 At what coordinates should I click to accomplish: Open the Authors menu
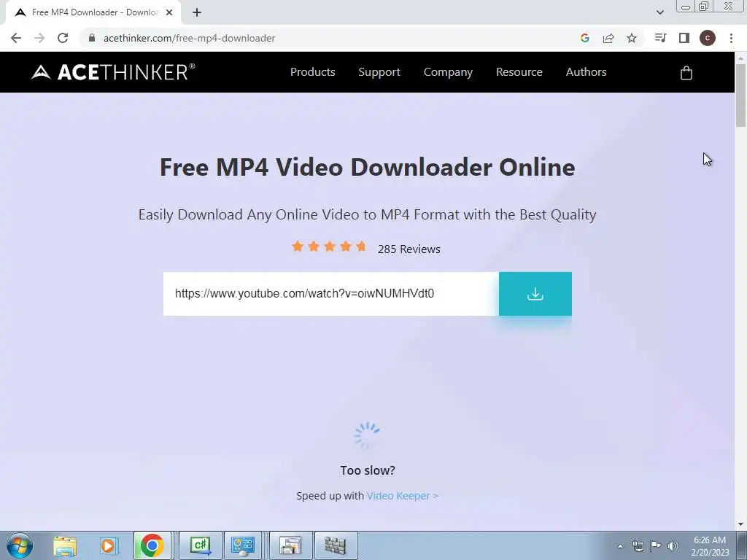pos(586,72)
